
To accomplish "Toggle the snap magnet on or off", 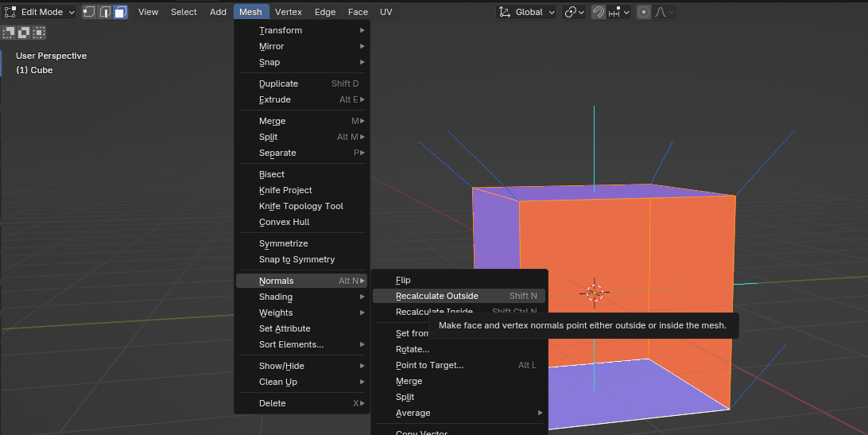I will point(598,12).
